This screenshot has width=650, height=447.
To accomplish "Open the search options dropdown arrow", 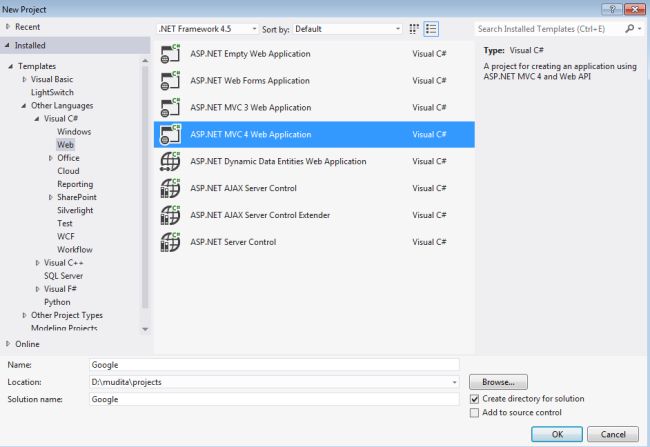I will (640, 29).
